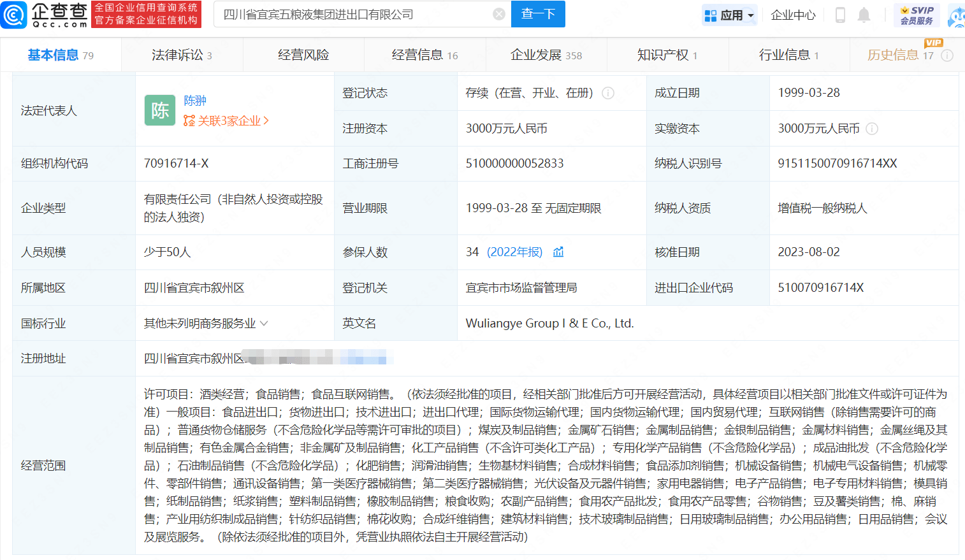Screen dimensions: 965x560
Task: Click info icon next to paid-in capital
Action: pos(872,129)
